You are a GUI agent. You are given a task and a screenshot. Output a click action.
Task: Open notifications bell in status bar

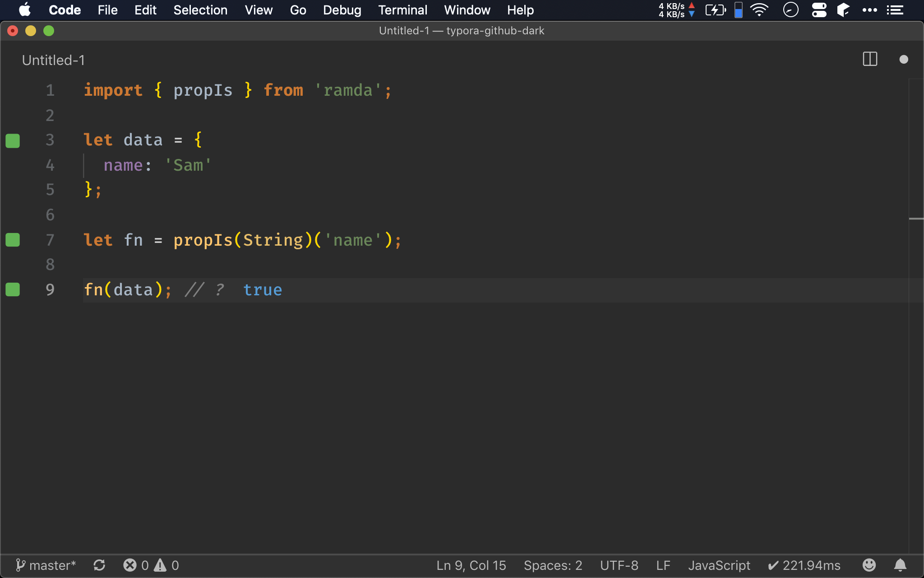(x=900, y=565)
